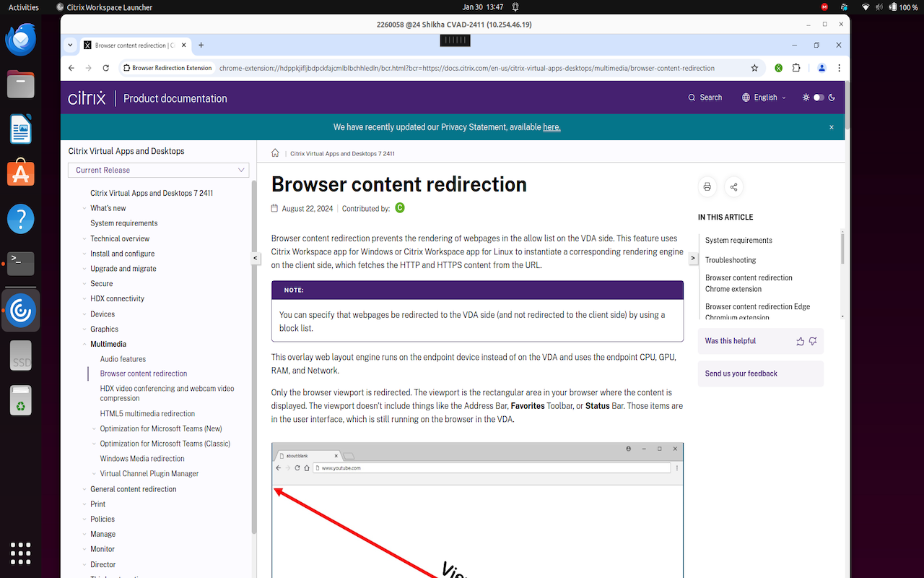This screenshot has width=924, height=578.
Task: Open the Privacy Statement via the here link
Action: pos(552,126)
